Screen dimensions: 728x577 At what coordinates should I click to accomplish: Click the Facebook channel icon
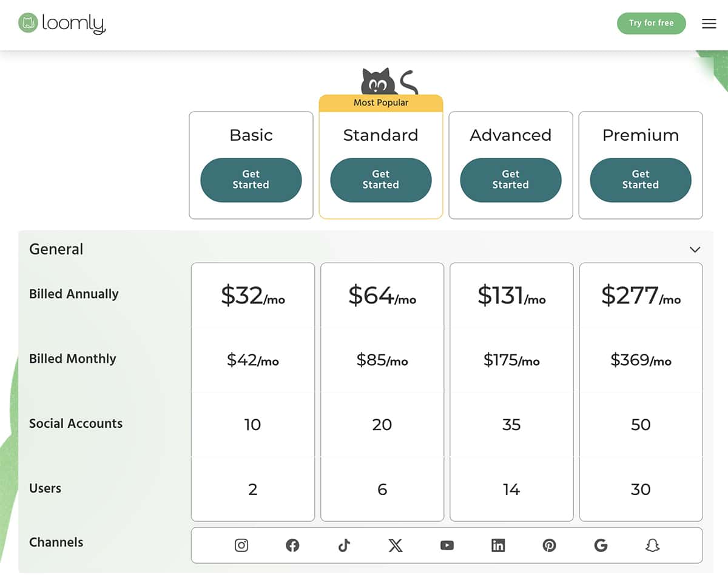292,545
